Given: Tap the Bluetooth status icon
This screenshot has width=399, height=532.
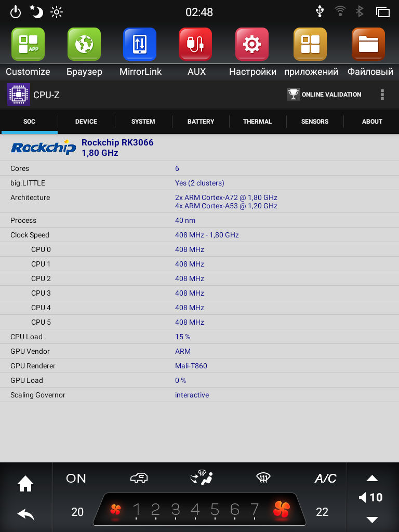Looking at the screenshot, I should pos(360,11).
